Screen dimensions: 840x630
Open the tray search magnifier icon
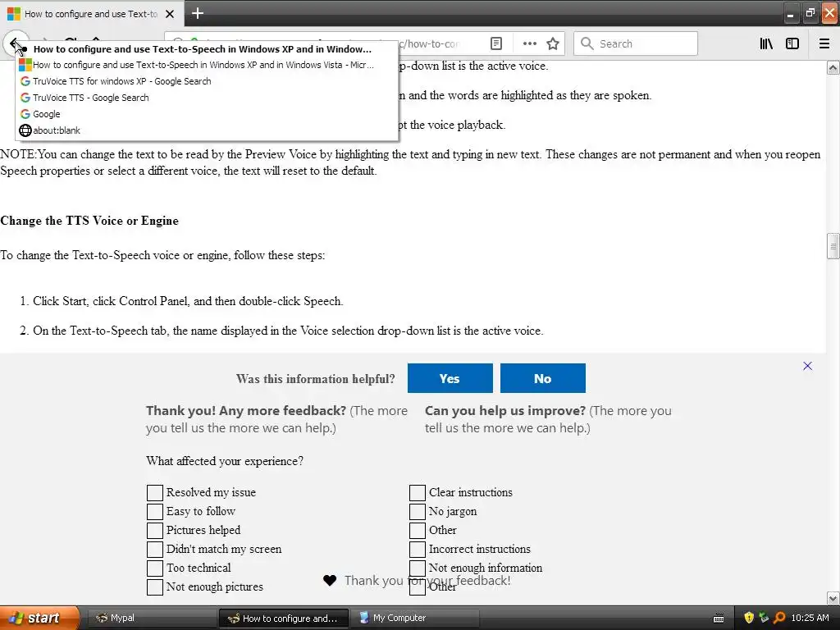point(779,618)
